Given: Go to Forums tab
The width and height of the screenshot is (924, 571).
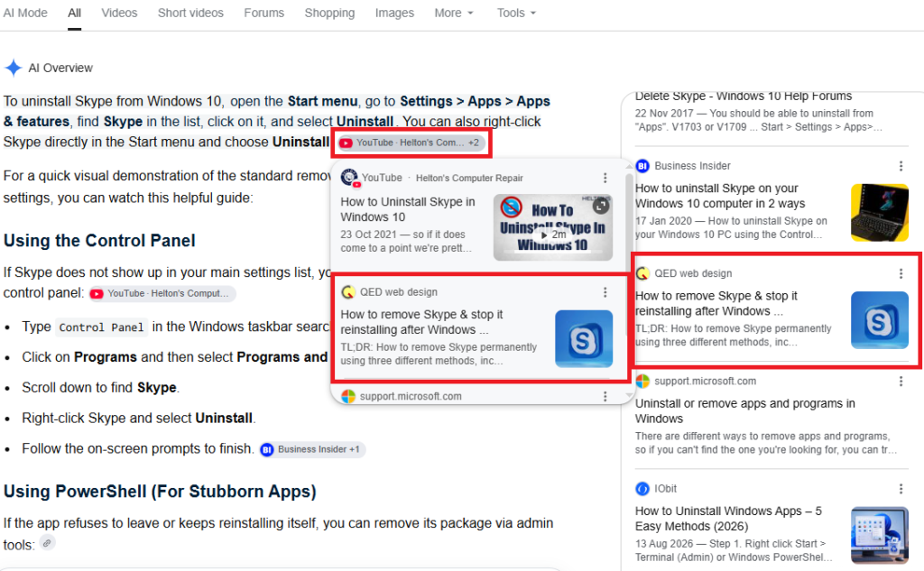Looking at the screenshot, I should (x=264, y=13).
